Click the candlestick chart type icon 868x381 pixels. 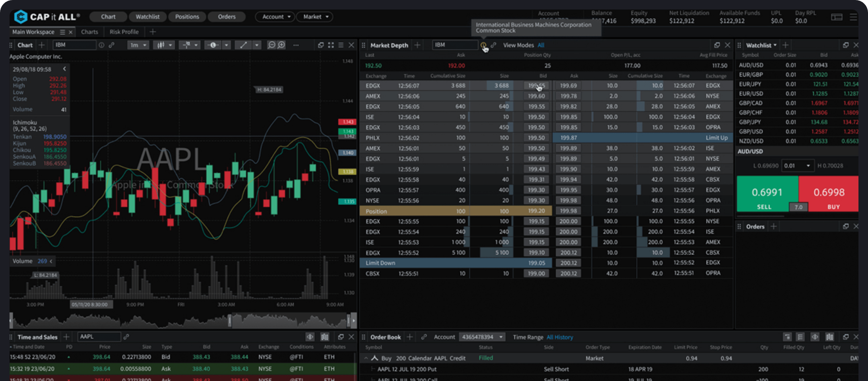[x=161, y=45]
